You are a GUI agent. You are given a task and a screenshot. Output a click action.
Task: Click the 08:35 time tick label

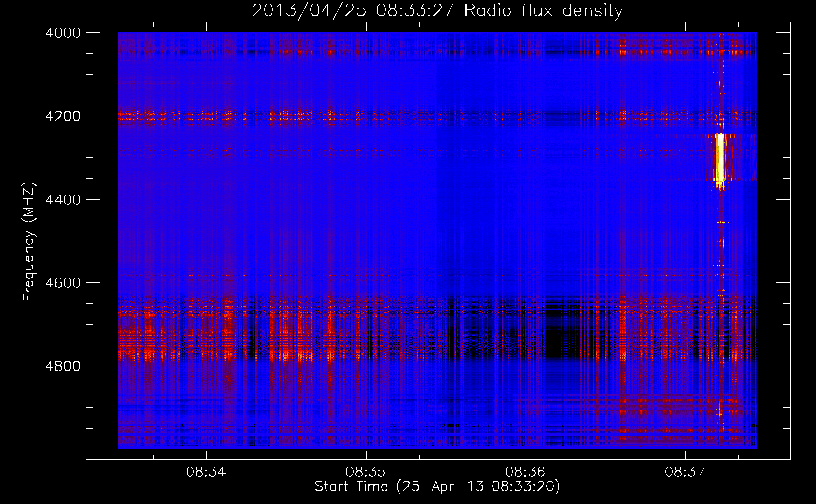[366, 472]
